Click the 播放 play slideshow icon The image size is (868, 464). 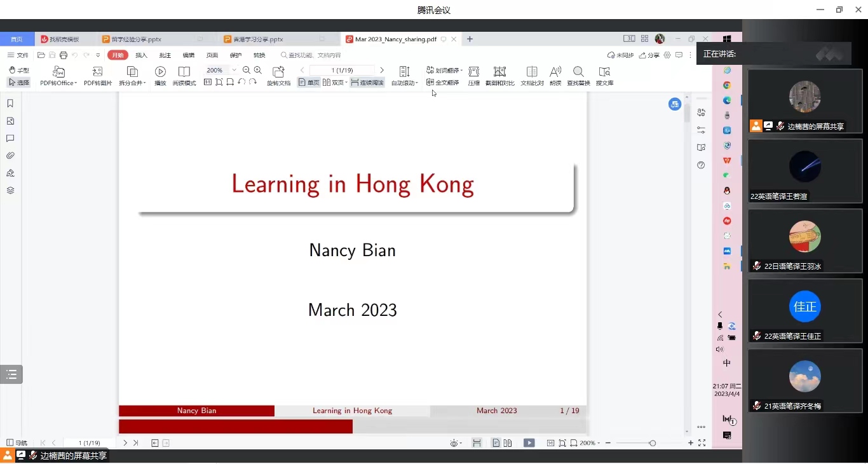160,72
